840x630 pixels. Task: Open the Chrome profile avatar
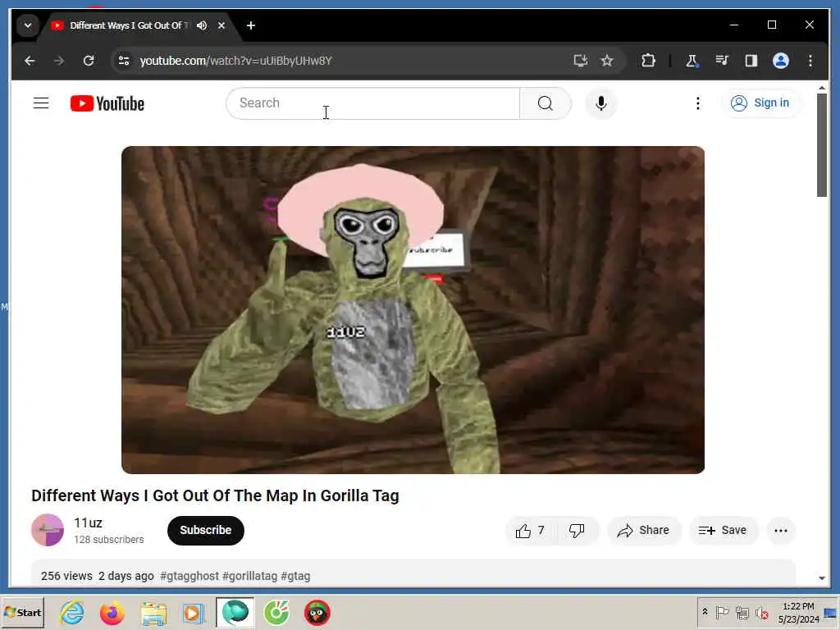click(x=781, y=61)
